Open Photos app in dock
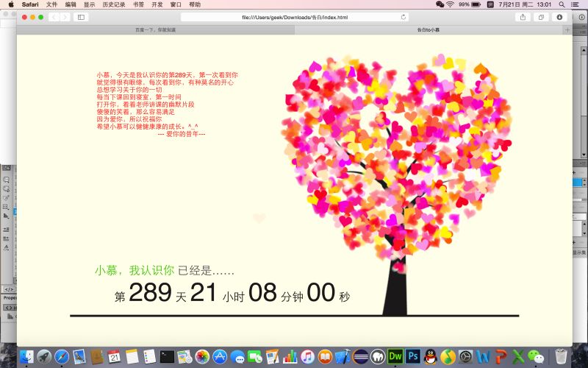The height and width of the screenshot is (368, 588). point(202,356)
